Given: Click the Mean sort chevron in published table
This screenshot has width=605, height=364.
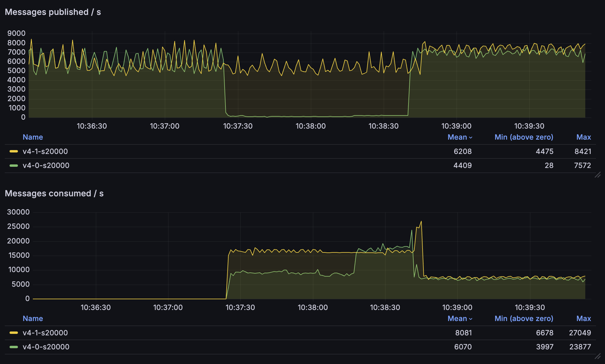Looking at the screenshot, I should coord(470,137).
